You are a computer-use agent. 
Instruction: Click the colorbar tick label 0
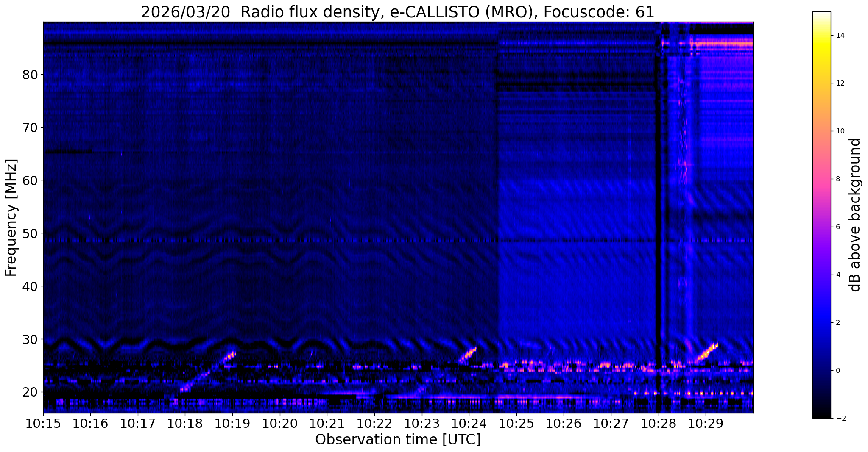837,371
